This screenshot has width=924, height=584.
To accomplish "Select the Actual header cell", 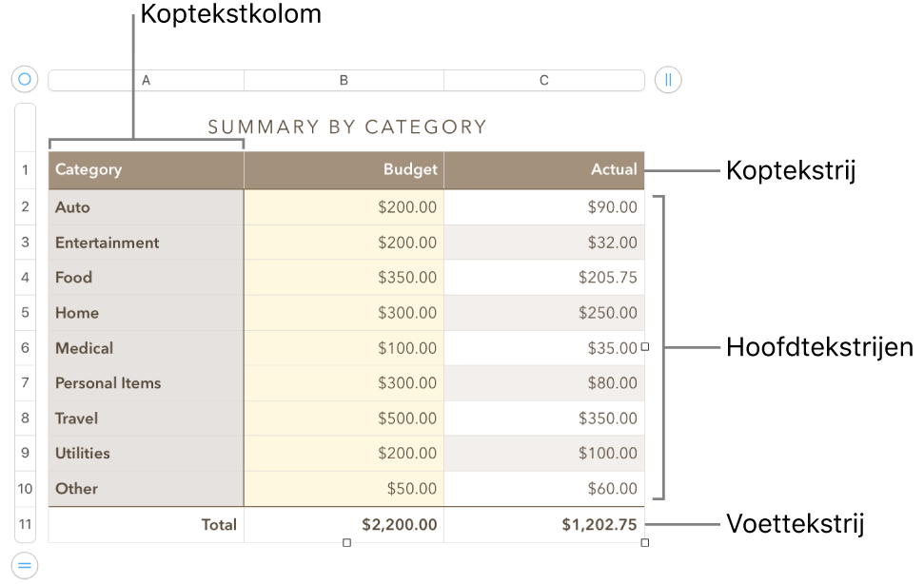I will pos(543,168).
